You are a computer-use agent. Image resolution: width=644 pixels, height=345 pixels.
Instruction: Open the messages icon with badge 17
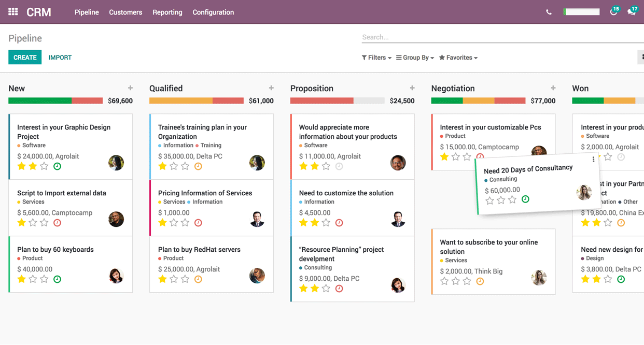pos(631,12)
